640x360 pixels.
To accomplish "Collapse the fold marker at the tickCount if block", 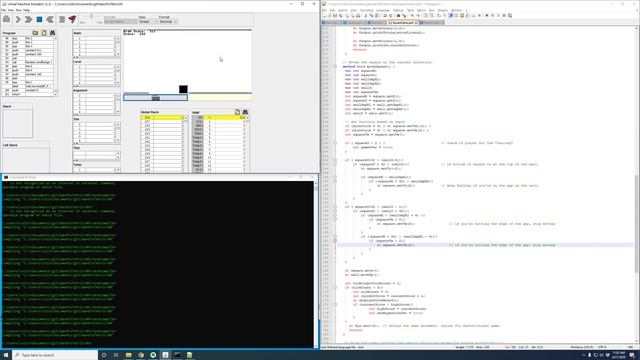I will tap(335, 287).
